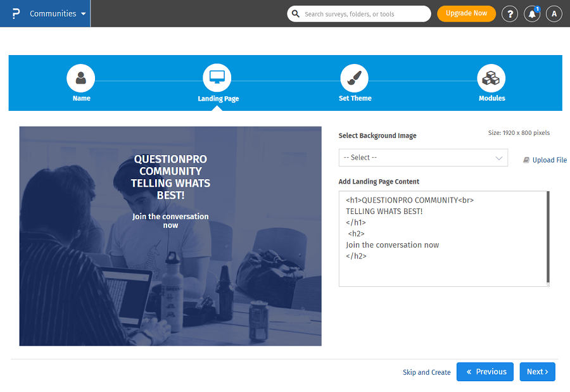Select the Landing Page monitor icon
The image size is (570, 392).
click(217, 78)
